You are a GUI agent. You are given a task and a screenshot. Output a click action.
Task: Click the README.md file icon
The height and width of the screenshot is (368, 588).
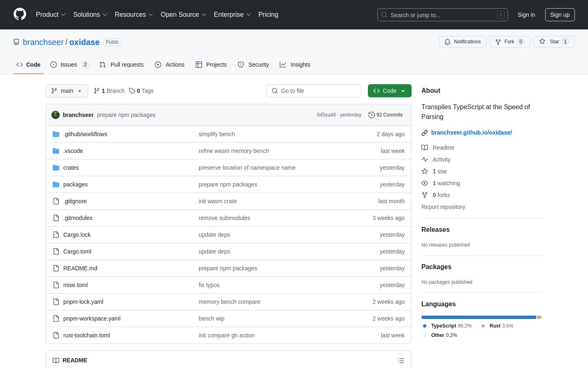click(56, 268)
